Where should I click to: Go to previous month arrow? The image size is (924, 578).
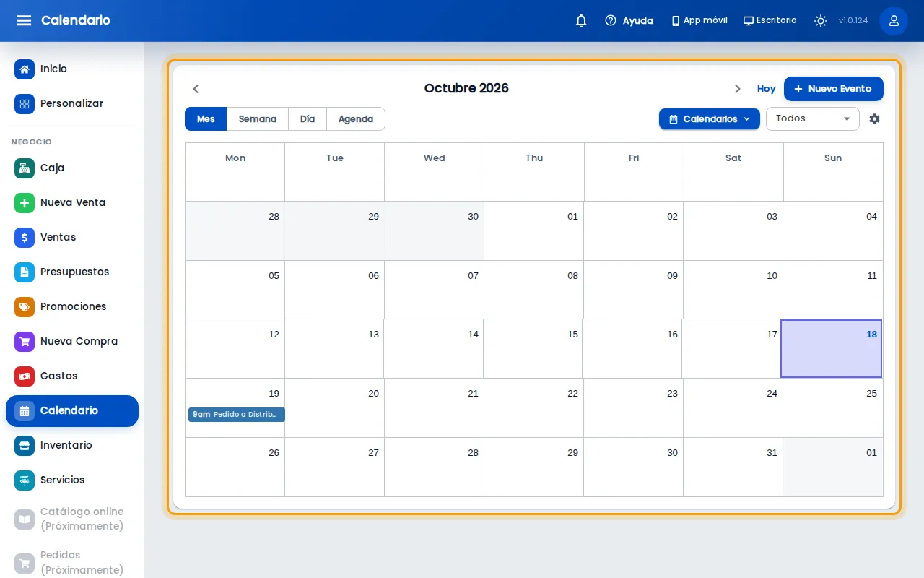pos(196,89)
